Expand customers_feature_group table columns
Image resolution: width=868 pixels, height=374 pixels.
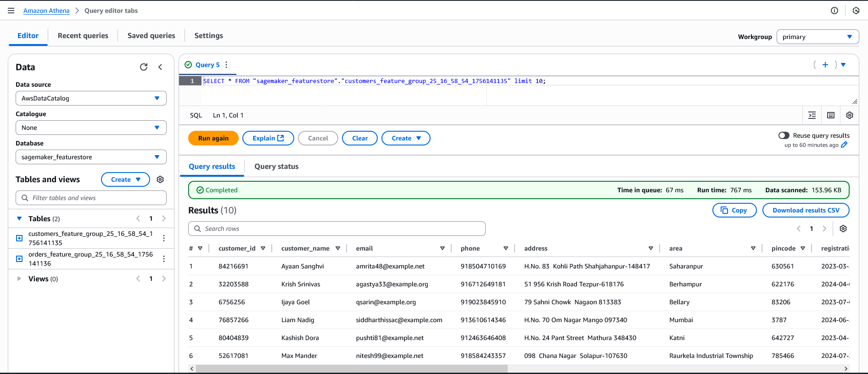coord(19,238)
